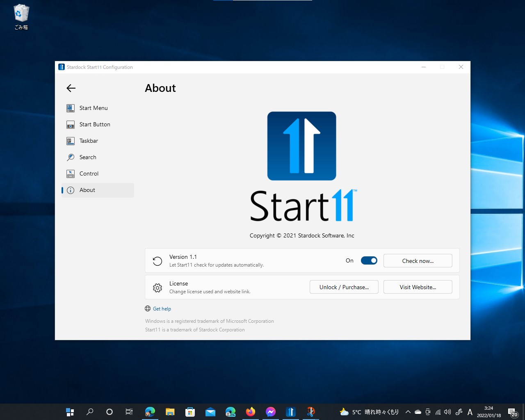Click the gear icon next to License
The width and height of the screenshot is (525, 420).
pos(157,288)
